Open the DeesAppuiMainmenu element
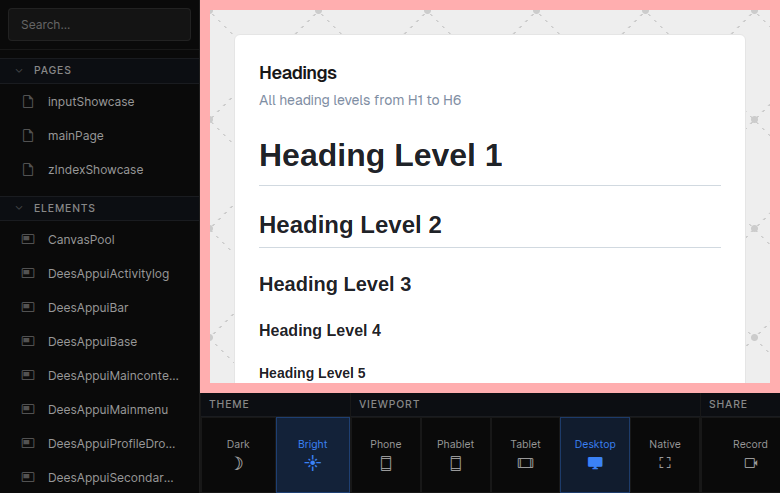 (x=107, y=410)
